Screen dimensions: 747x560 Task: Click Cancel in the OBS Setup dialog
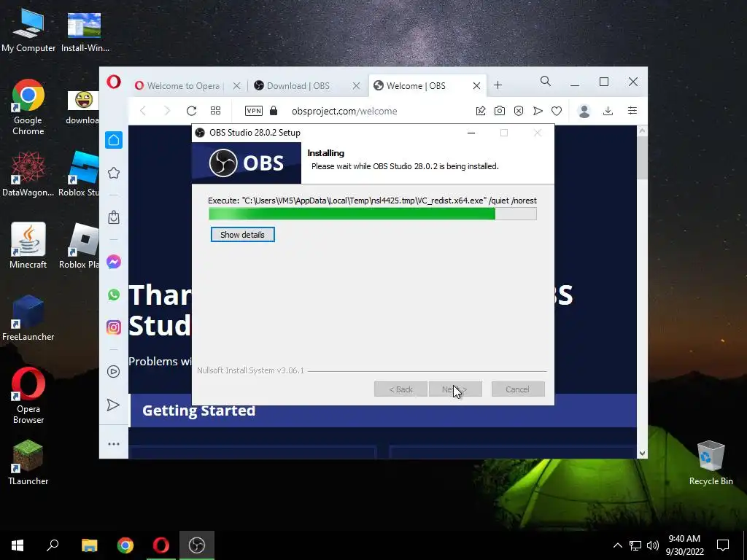pos(518,389)
